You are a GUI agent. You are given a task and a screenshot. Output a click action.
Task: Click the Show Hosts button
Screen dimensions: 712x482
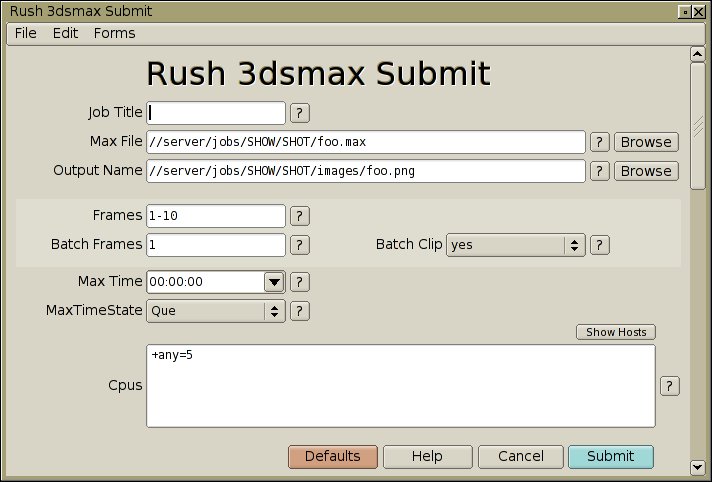[616, 332]
